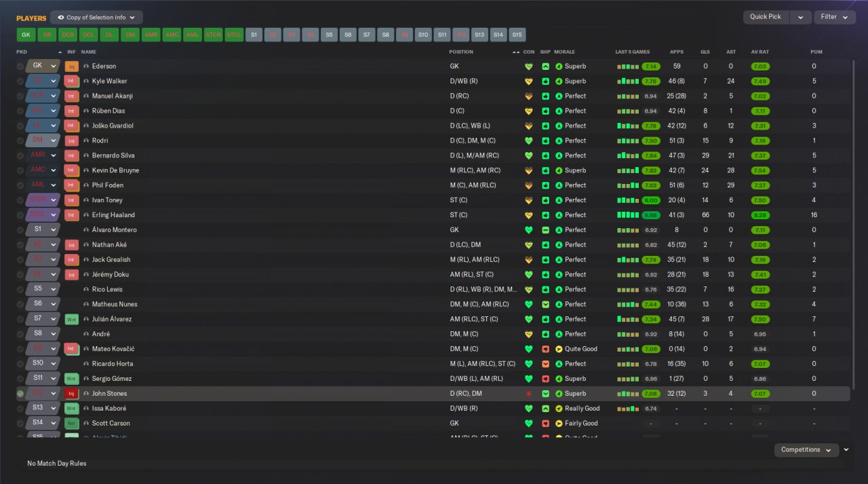The image size is (868, 484).
Task: Expand the chevron right of Competitions
Action: (x=846, y=450)
